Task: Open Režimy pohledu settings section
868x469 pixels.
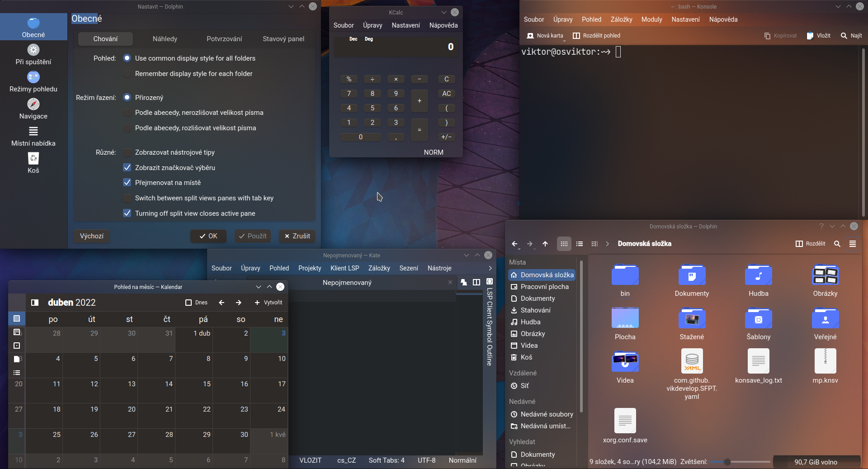Action: coord(33,81)
